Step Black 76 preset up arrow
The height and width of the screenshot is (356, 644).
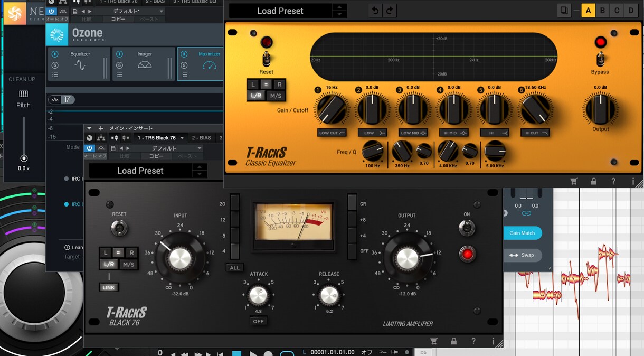pyautogui.click(x=200, y=167)
